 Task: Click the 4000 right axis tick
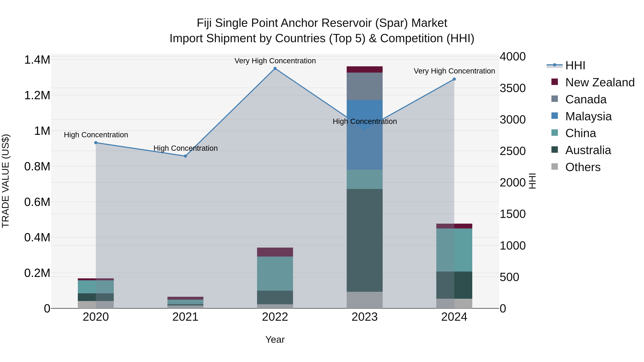[513, 56]
